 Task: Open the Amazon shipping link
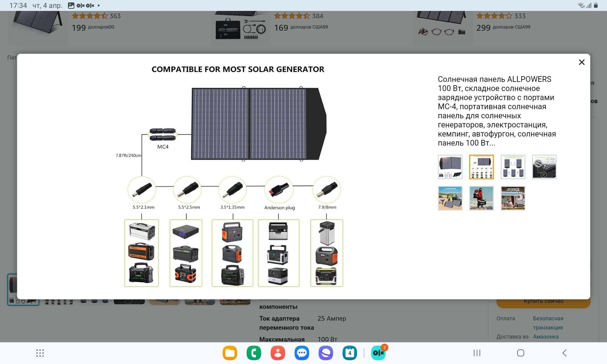point(546,336)
